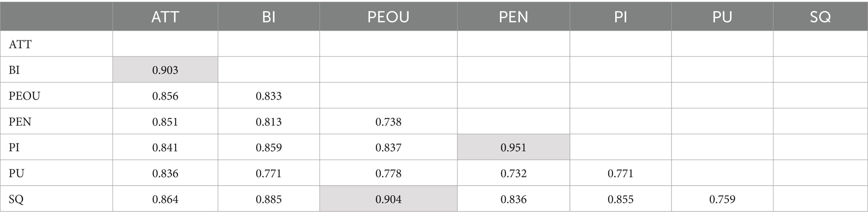Screen dimensions: 868x219
Task: Select the PEN column header
Action: coord(513,17)
